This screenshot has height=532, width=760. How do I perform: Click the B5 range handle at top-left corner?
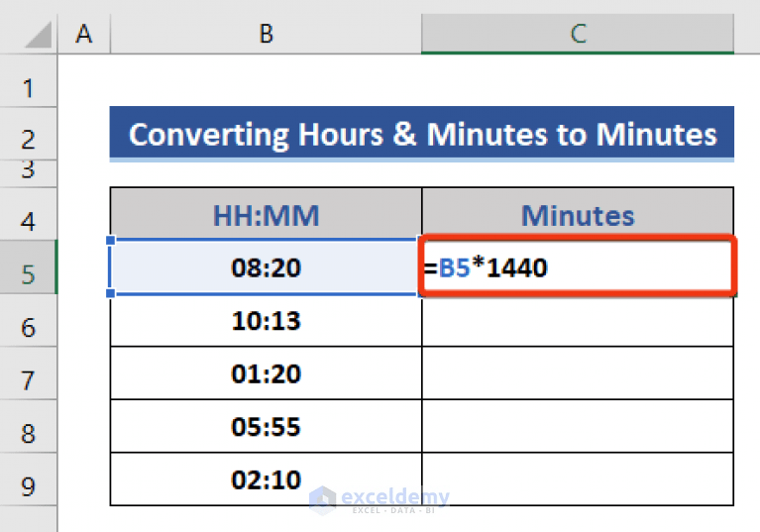coord(111,241)
